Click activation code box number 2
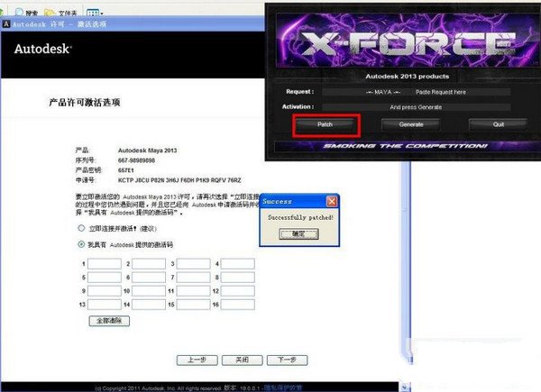 (149, 264)
